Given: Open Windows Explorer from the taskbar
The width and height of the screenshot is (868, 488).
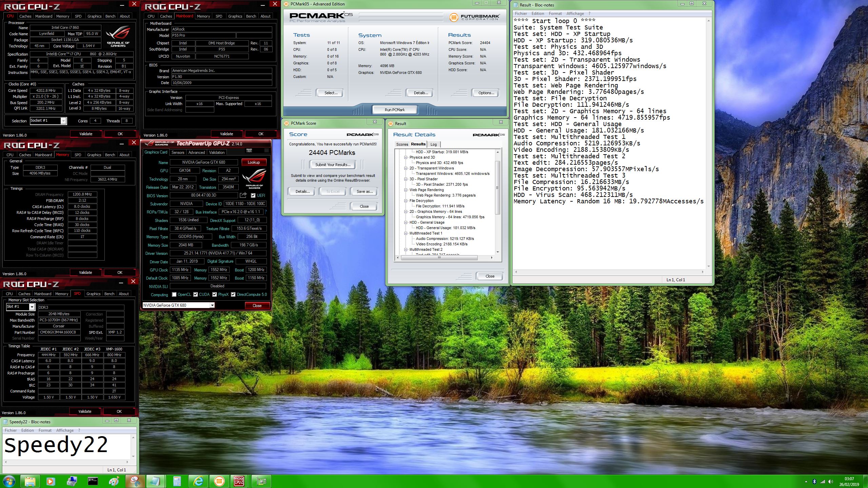Looking at the screenshot, I should 30,481.
